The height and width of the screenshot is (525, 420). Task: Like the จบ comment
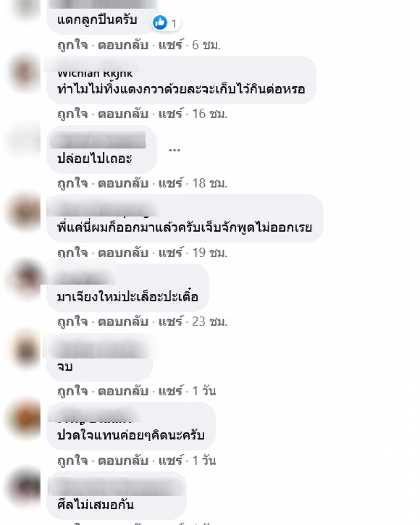click(x=72, y=391)
